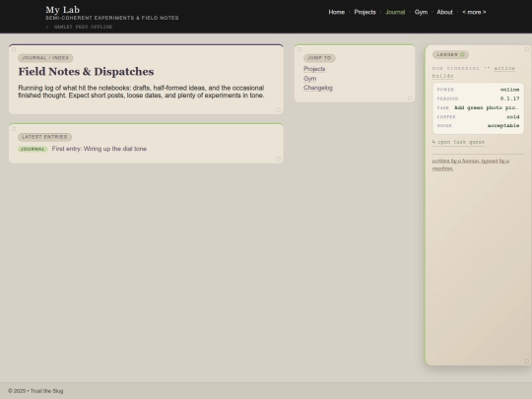Image resolution: width=532 pixels, height=399 pixels.
Task: Click the COFFEE 'cold' value
Action: point(513,116)
